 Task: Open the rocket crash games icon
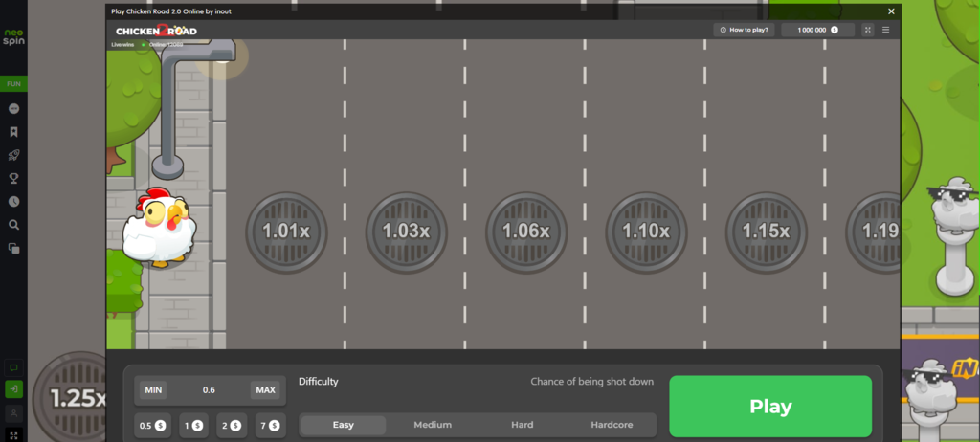(x=13, y=155)
